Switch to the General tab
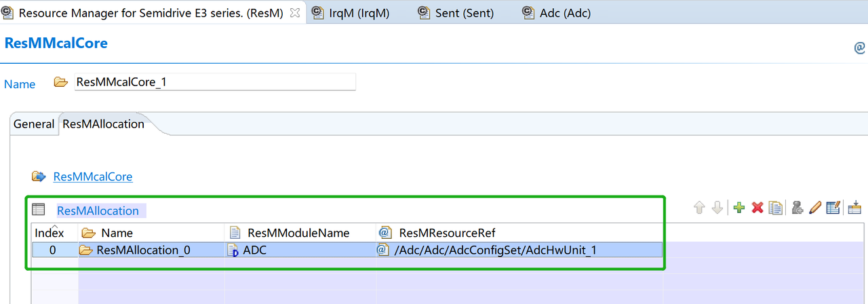This screenshot has width=868, height=304. [x=34, y=124]
